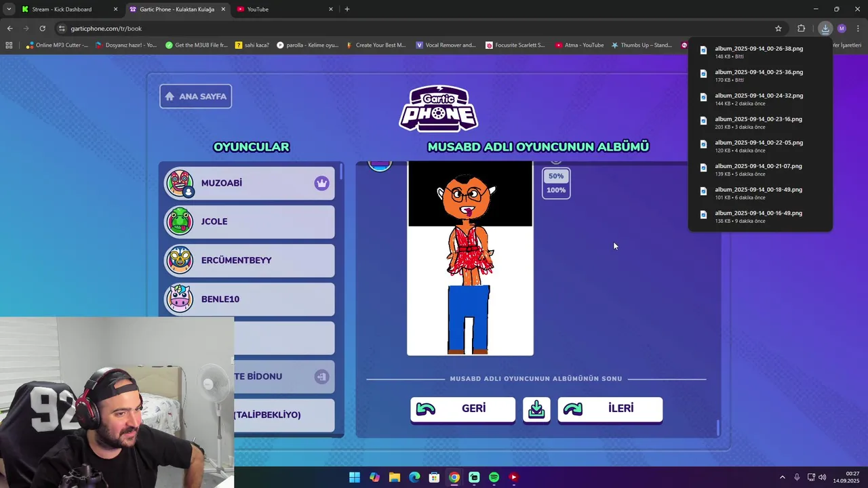This screenshot has width=868, height=488.
Task: Click the İLERİ forward button
Action: coord(610,409)
